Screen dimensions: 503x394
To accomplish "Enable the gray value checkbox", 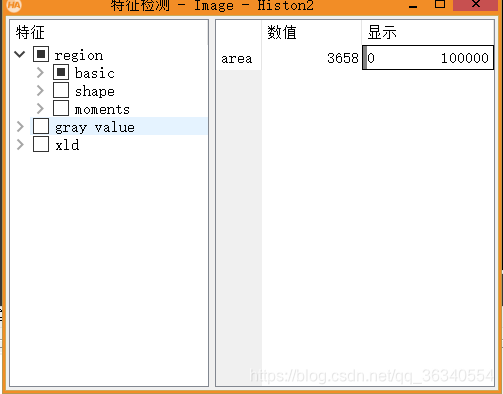I will click(x=41, y=126).
